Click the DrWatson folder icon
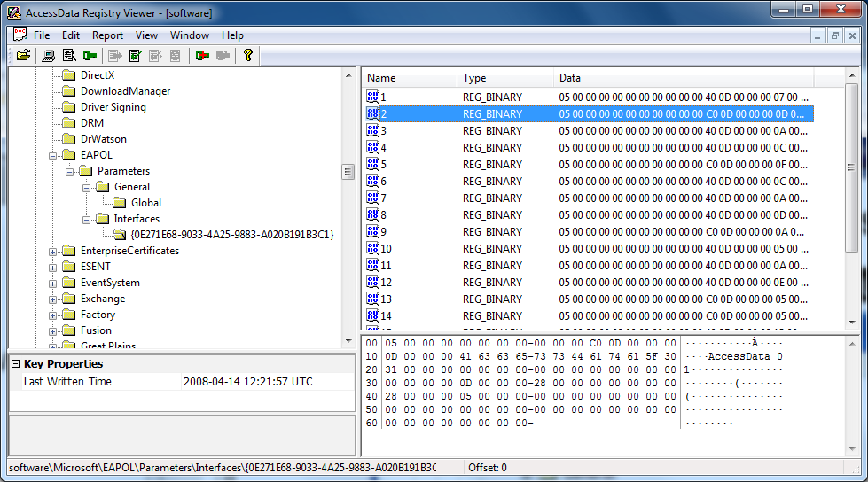 click(x=68, y=139)
